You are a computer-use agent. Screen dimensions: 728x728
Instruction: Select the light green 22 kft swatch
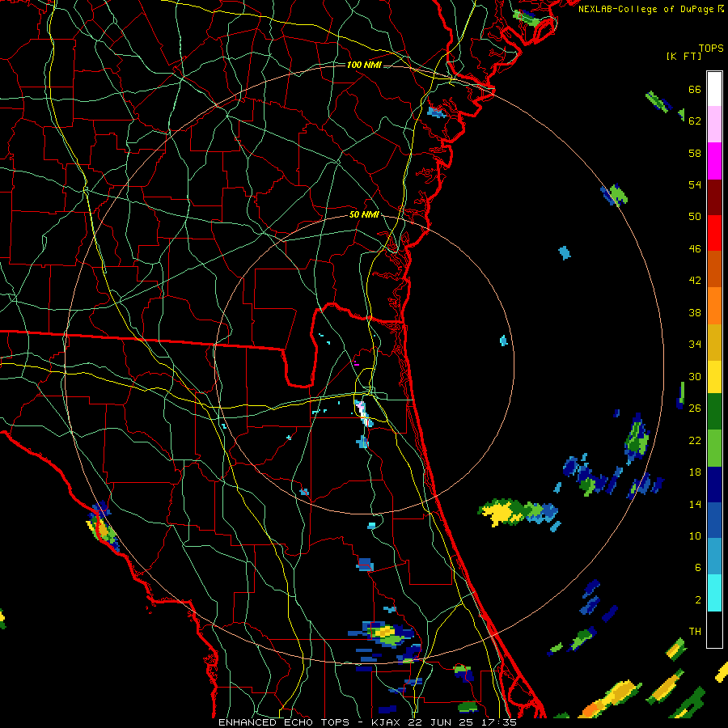(x=714, y=448)
